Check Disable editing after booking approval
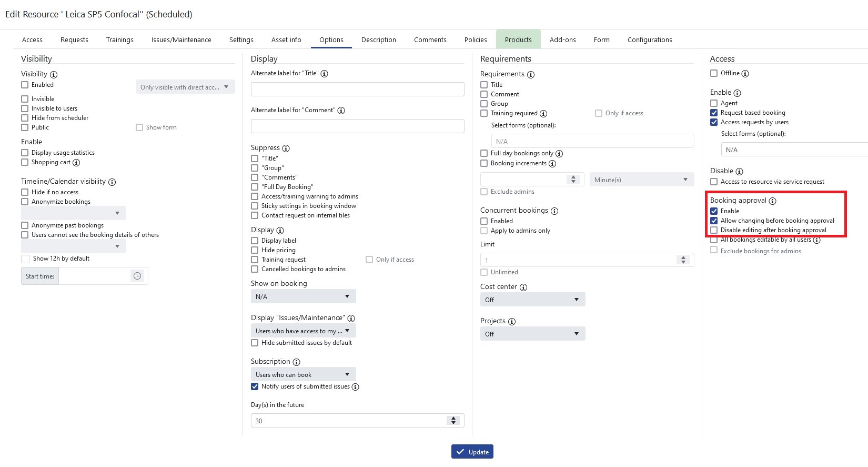Screen dimensions: 868x467 tap(714, 230)
